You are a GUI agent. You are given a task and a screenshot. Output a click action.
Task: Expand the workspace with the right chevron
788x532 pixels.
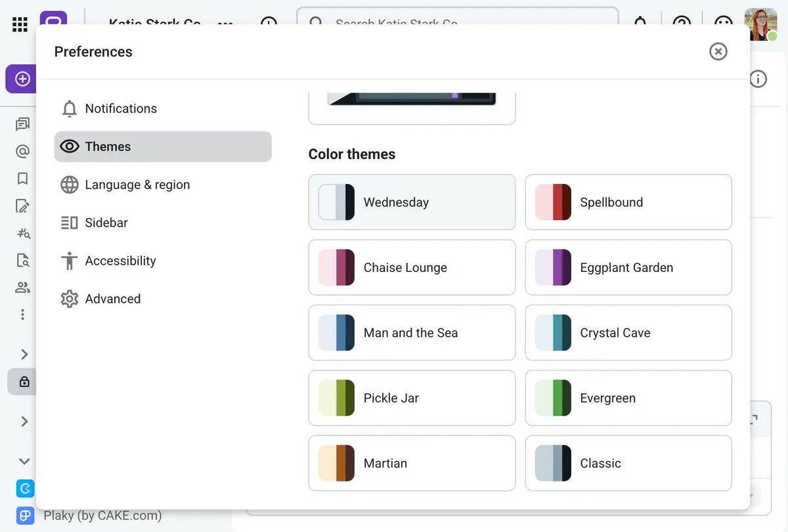tap(24, 354)
